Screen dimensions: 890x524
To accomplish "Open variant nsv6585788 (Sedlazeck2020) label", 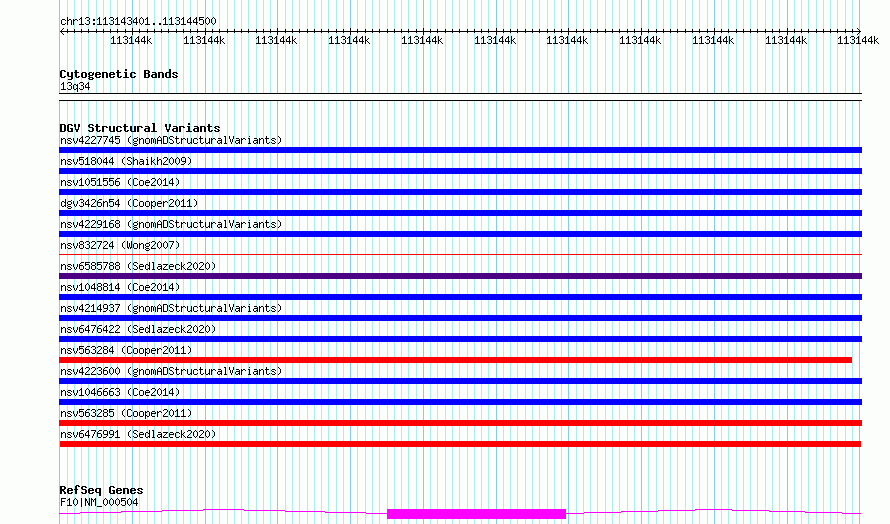I will (x=138, y=266).
